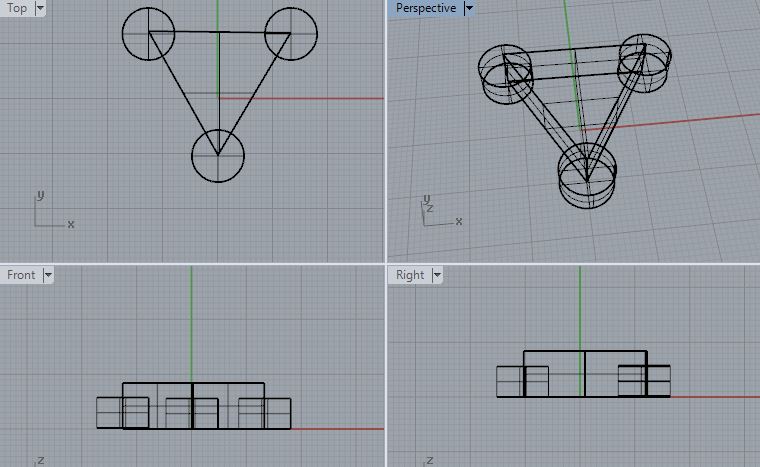The height and width of the screenshot is (467, 760).
Task: Open the Right viewport dropdown arrow
Action: [437, 275]
